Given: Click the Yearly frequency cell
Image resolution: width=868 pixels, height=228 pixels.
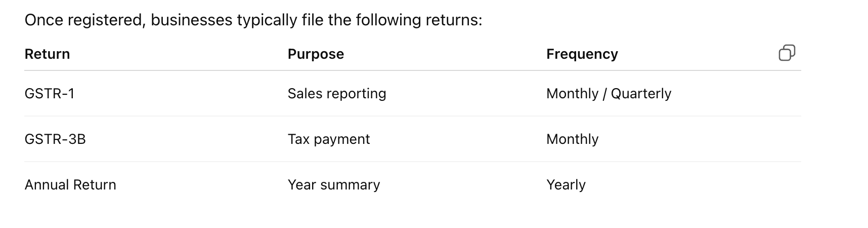Looking at the screenshot, I should 566,185.
